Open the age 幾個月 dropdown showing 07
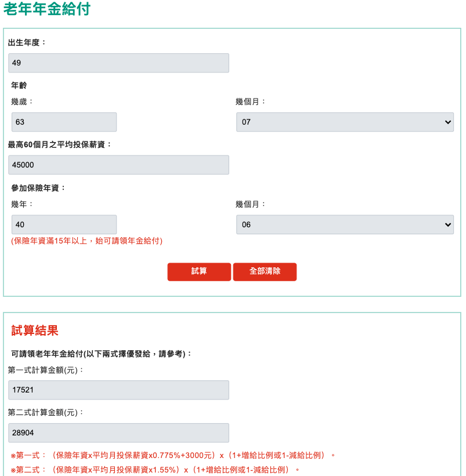 coord(345,122)
